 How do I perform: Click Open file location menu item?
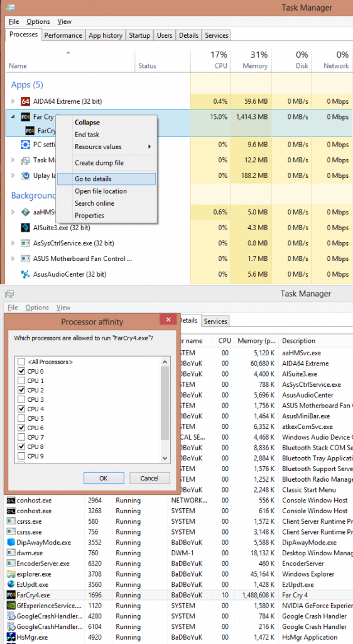point(107,191)
